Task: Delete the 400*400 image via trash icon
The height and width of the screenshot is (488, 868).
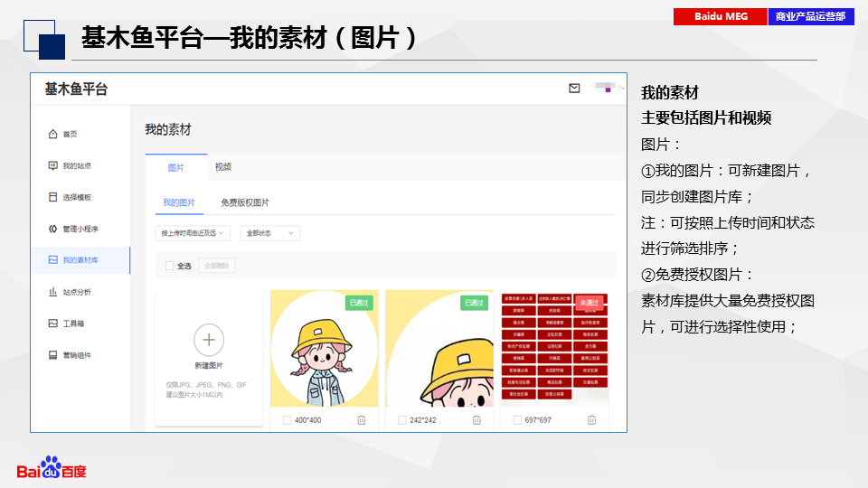Action: click(x=362, y=420)
